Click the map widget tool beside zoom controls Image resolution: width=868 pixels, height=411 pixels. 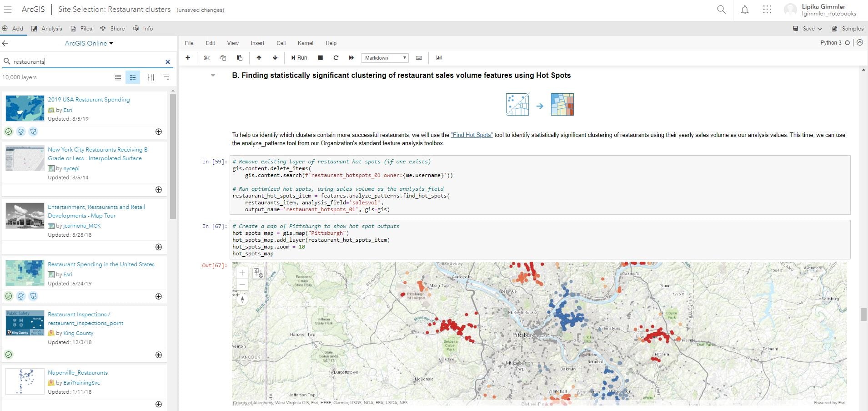[258, 273]
